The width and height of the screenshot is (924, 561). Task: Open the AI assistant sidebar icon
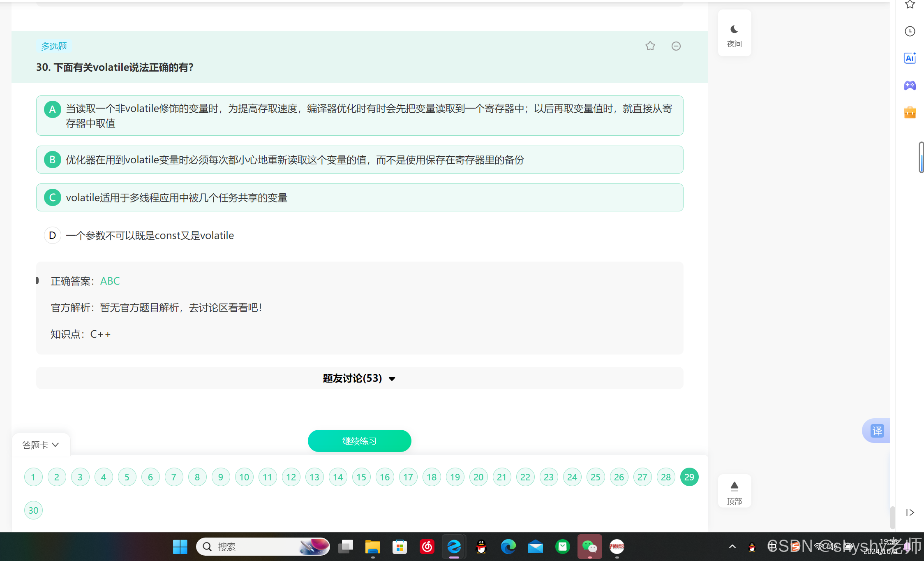coord(910,58)
